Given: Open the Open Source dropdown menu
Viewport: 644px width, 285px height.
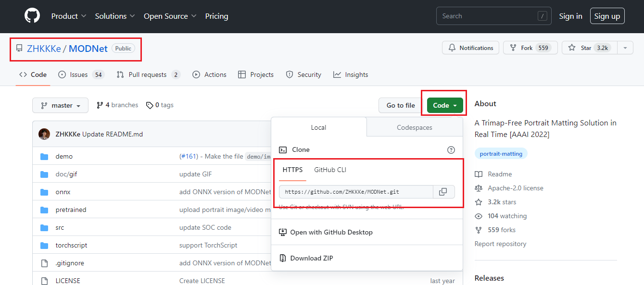Looking at the screenshot, I should pos(170,16).
